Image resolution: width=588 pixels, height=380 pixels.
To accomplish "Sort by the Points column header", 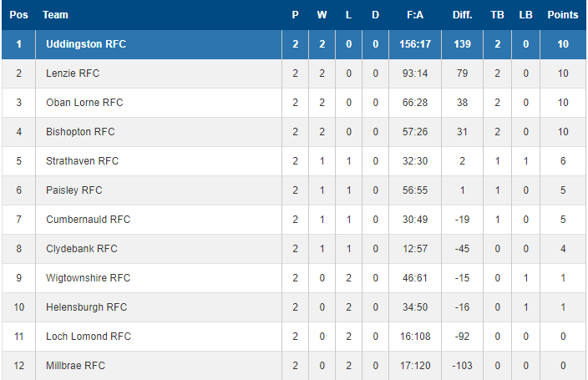I will pyautogui.click(x=562, y=15).
